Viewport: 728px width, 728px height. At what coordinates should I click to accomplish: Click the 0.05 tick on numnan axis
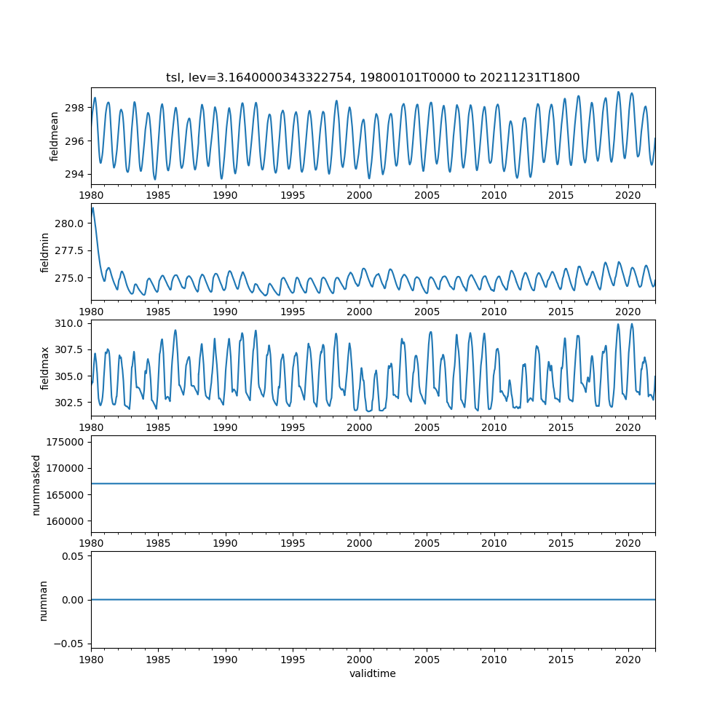click(x=76, y=557)
